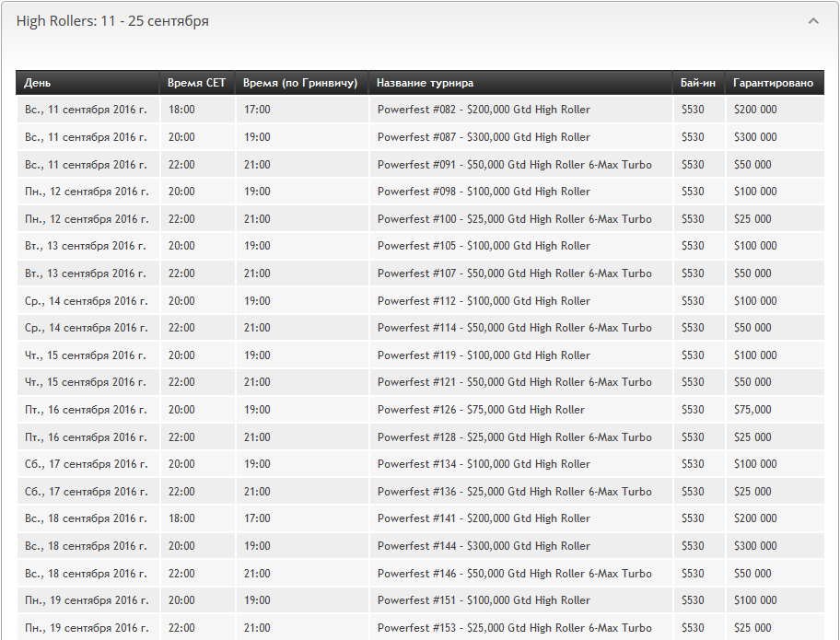Click the 19:00 Greenwich time for Powerfest #134

tap(257, 464)
